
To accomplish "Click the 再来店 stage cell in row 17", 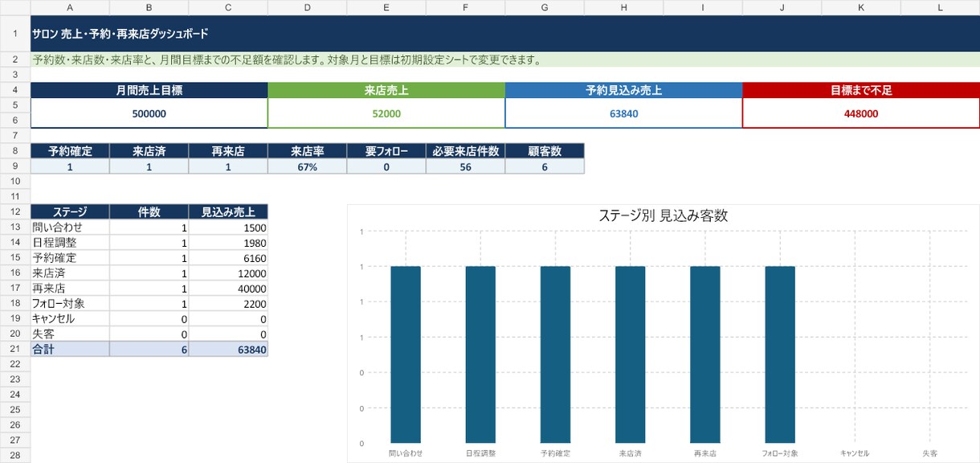I will pyautogui.click(x=70, y=289).
